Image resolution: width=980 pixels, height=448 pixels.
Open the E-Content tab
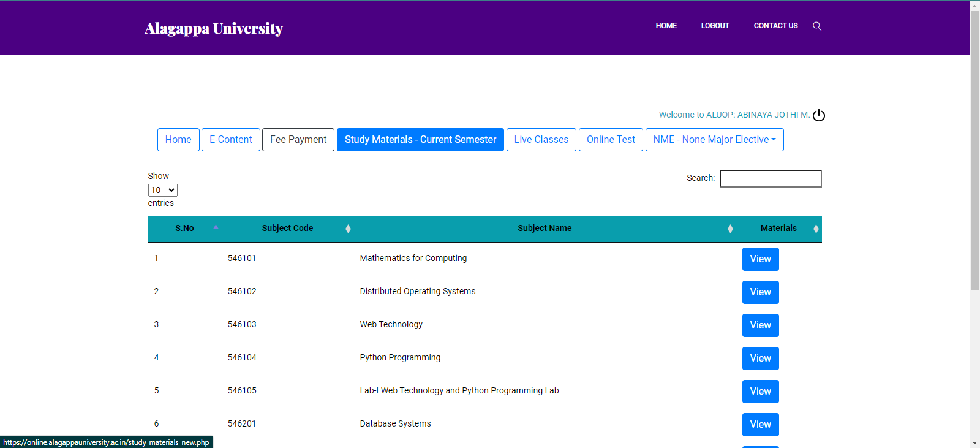point(231,140)
